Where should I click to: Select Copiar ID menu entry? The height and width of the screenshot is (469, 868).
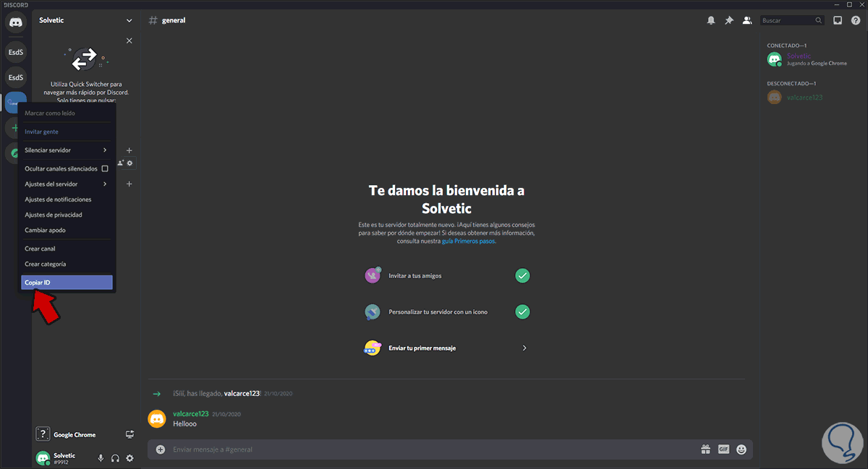point(67,283)
